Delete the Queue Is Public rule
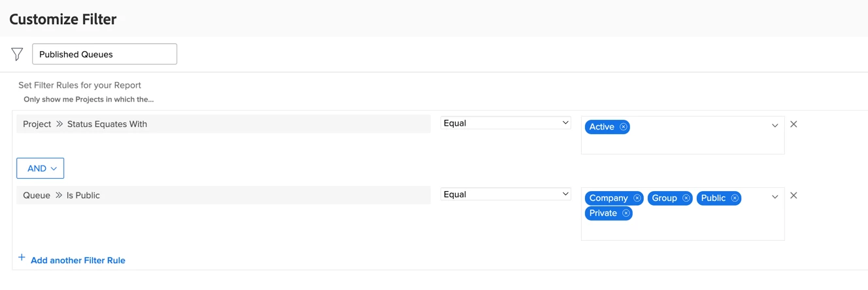Image resolution: width=868 pixels, height=290 pixels. click(x=793, y=196)
